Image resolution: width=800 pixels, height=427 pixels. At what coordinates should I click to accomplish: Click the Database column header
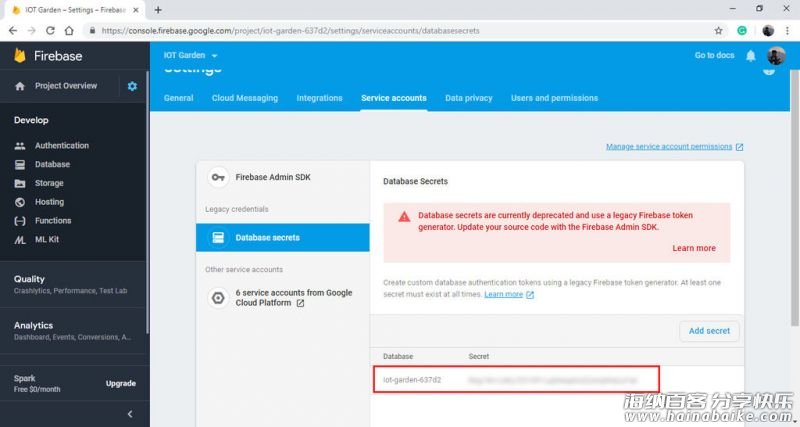pyautogui.click(x=398, y=356)
